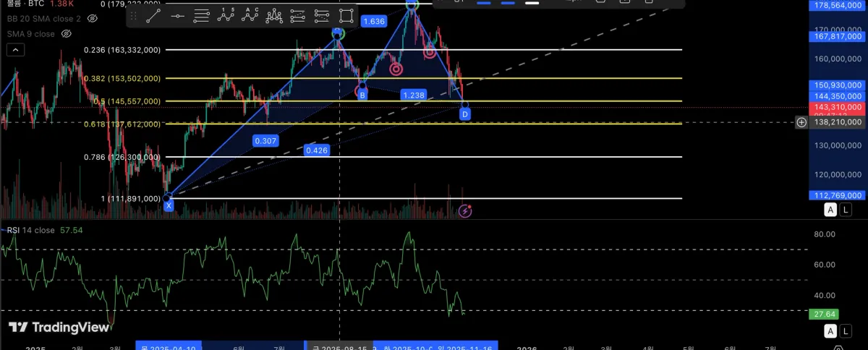Click the 2025-11-16 date marker on time axis
Image resolution: width=868 pixels, height=350 pixels.
pos(465,347)
